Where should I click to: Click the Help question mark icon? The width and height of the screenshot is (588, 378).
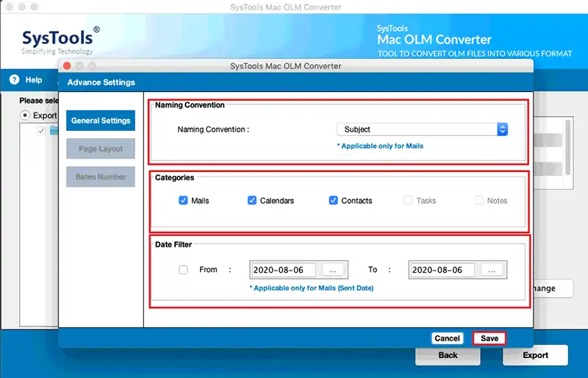tap(14, 79)
